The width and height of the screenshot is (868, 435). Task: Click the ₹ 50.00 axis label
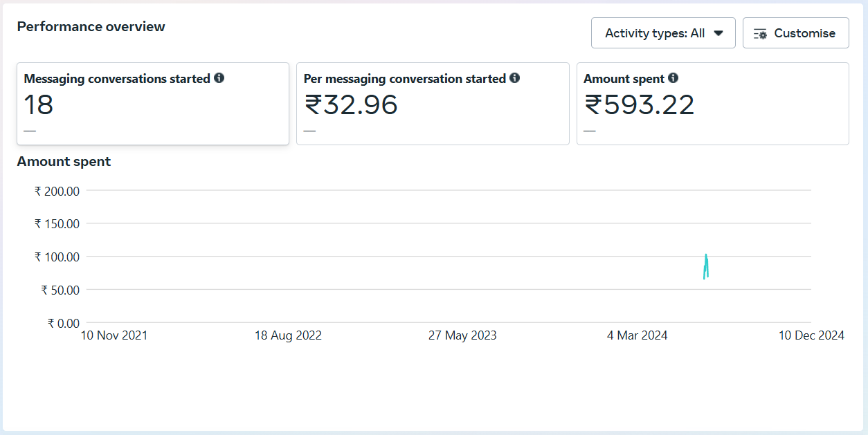point(60,290)
